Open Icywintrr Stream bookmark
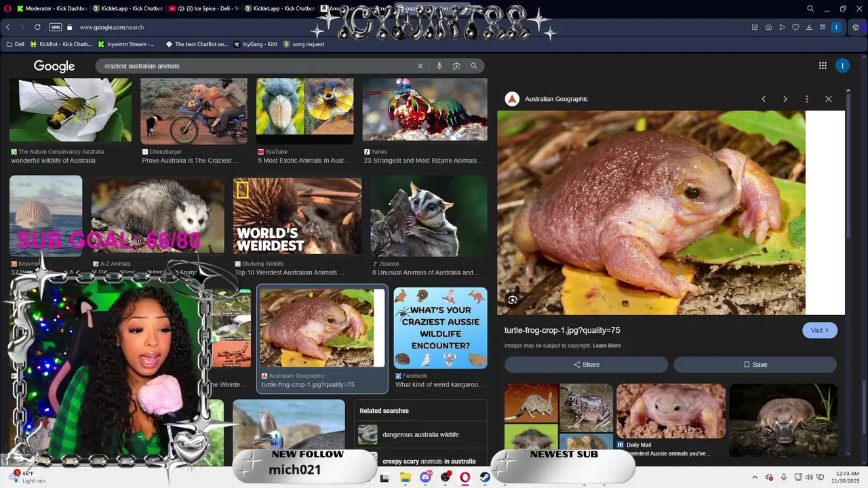 coord(126,44)
